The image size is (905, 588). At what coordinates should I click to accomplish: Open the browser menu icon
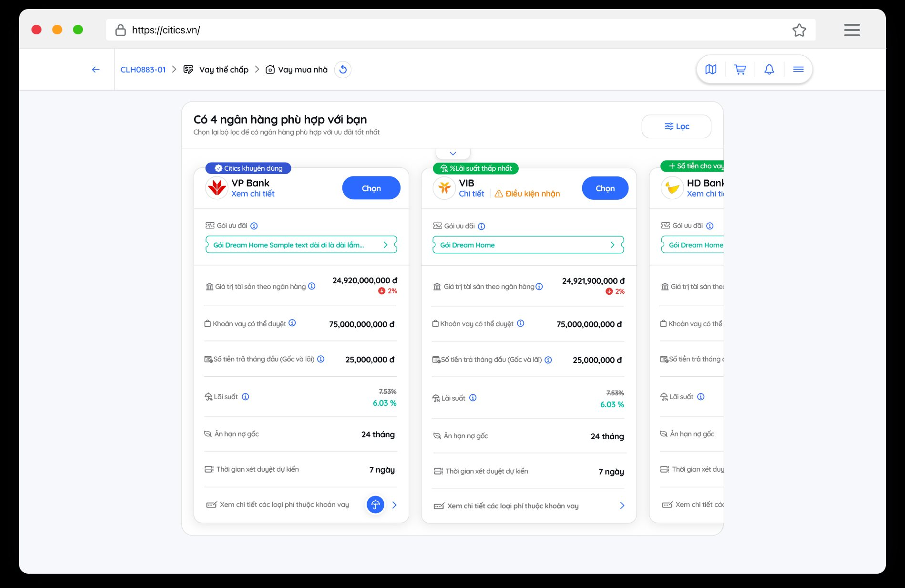(852, 30)
